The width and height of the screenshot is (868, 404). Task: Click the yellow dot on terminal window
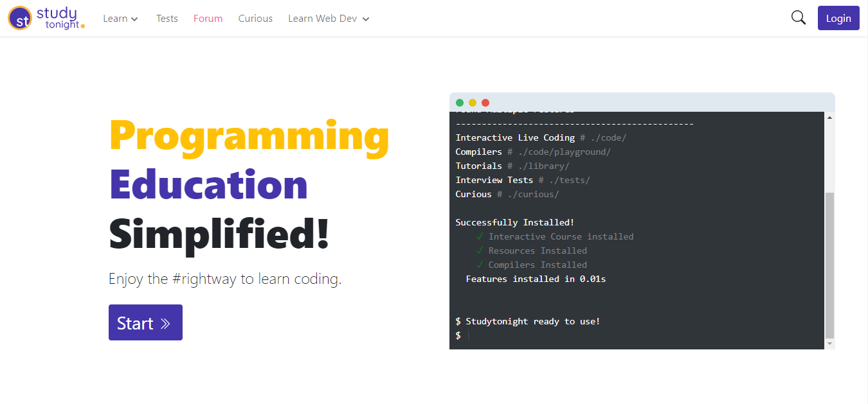(473, 103)
